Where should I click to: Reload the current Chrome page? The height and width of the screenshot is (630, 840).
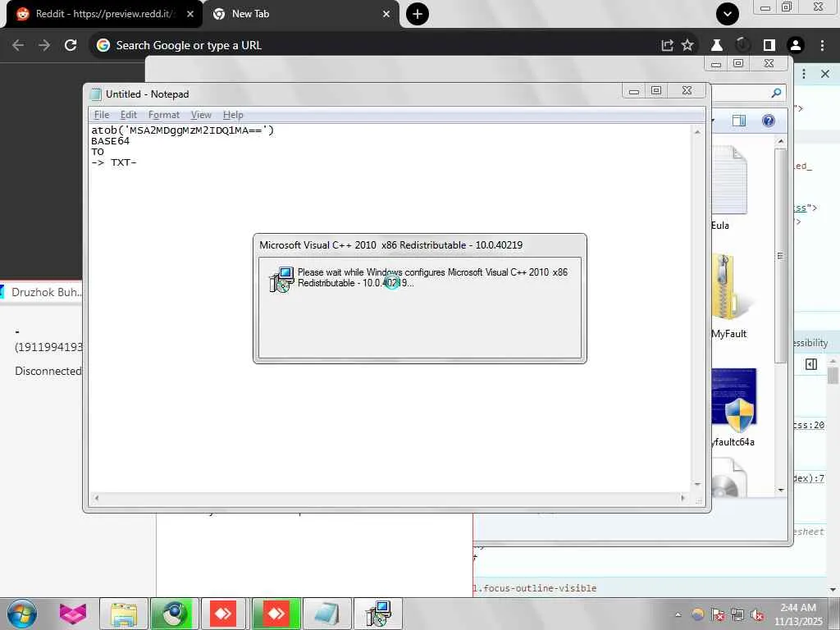click(71, 45)
